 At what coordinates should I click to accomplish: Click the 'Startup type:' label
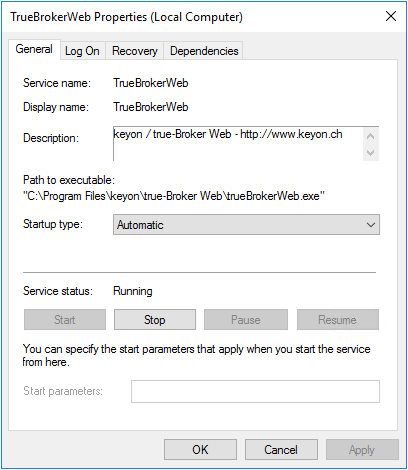[x=53, y=224]
